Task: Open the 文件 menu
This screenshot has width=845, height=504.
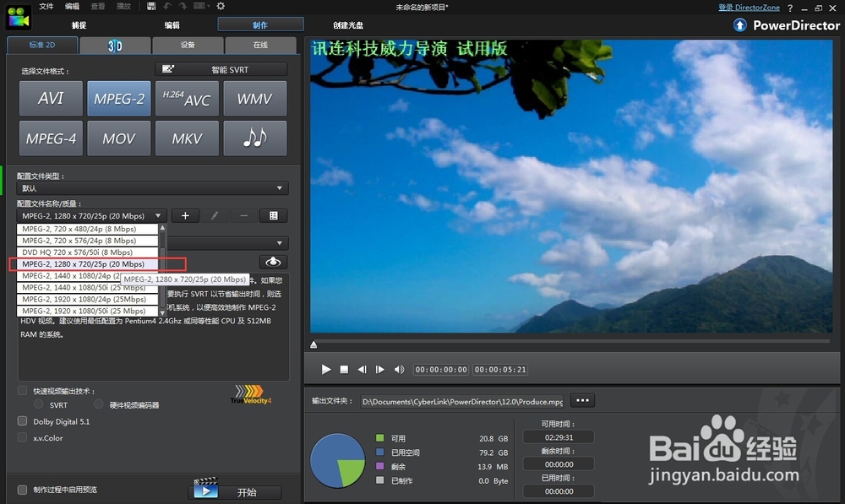Action: coord(46,7)
